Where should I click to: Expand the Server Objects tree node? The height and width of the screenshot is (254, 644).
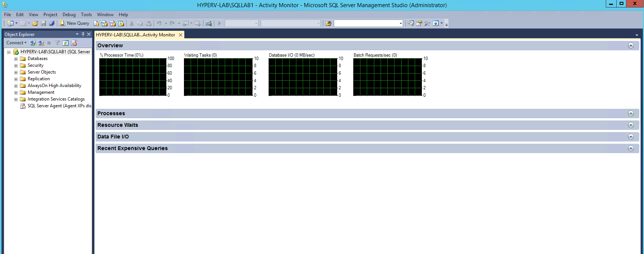point(16,72)
